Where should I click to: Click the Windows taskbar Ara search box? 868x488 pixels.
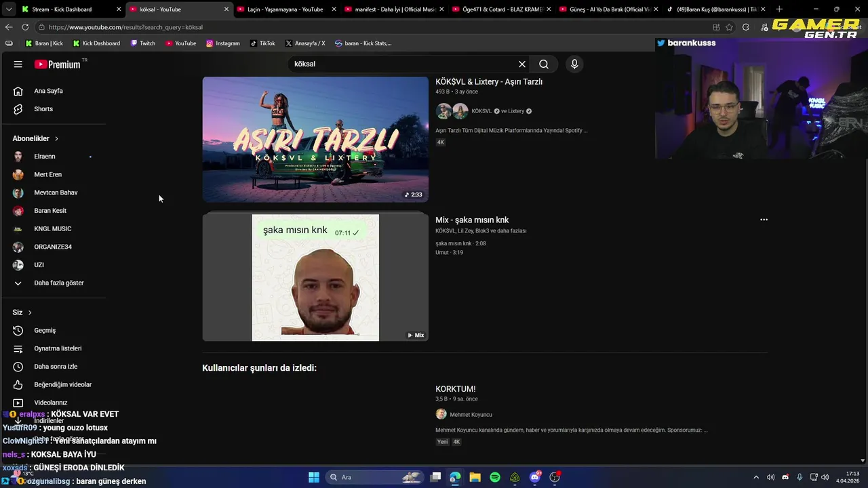(374, 477)
